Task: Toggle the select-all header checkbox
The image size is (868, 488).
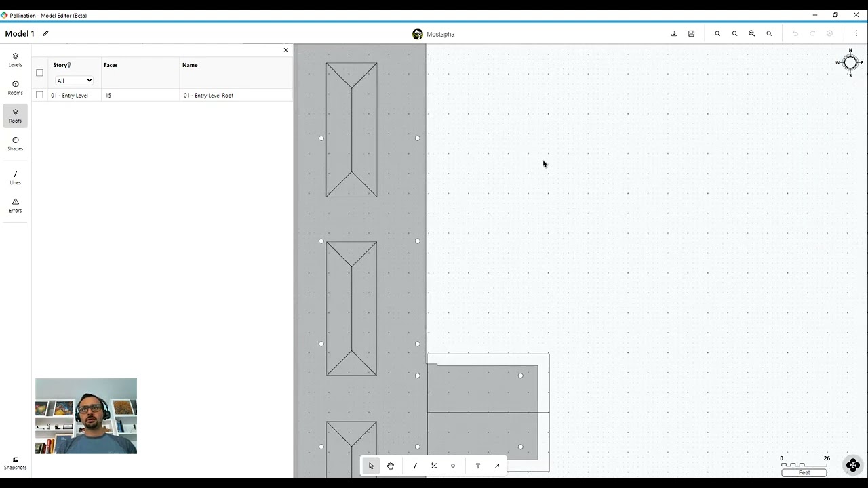Action: pyautogui.click(x=39, y=73)
